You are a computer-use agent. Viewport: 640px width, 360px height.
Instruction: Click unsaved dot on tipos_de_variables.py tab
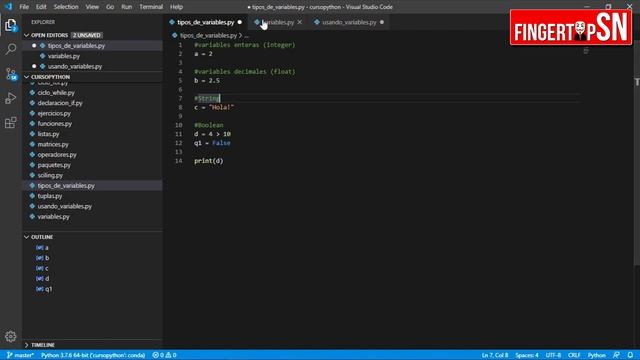tap(240, 22)
